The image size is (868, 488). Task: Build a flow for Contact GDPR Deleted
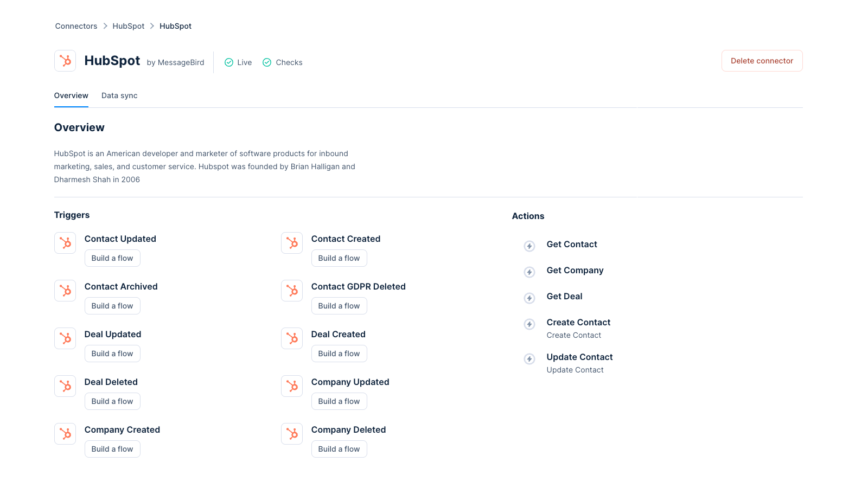pos(339,306)
